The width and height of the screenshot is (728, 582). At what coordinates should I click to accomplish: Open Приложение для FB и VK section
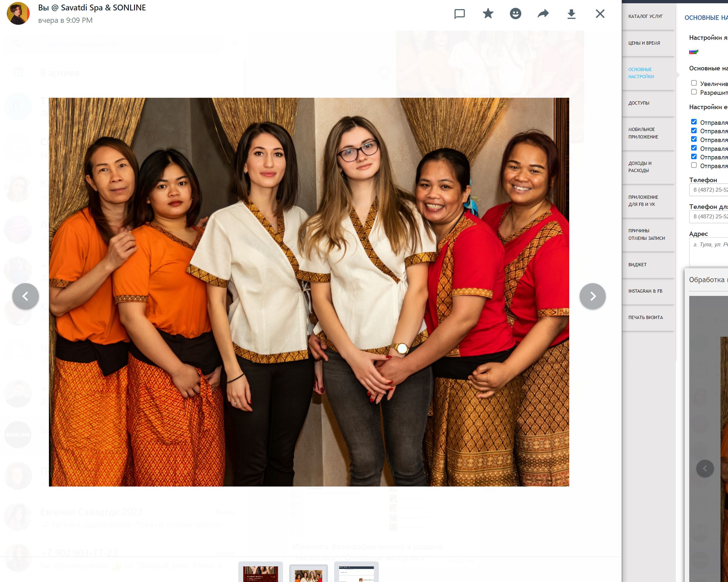tap(648, 200)
